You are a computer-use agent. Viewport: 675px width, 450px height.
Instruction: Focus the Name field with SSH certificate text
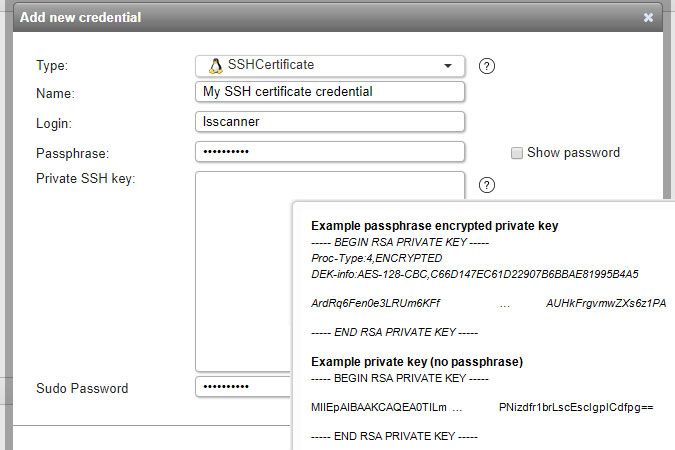pyautogui.click(x=330, y=92)
